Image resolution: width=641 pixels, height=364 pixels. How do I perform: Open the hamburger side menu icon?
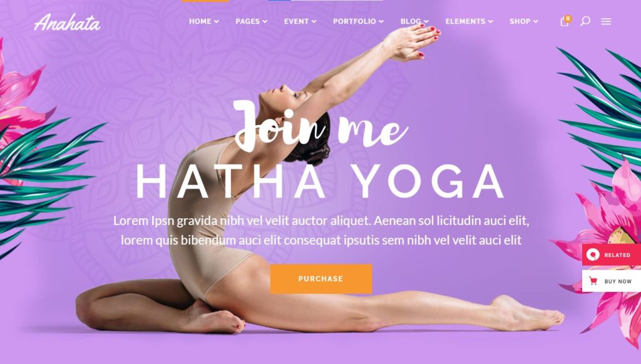click(606, 22)
